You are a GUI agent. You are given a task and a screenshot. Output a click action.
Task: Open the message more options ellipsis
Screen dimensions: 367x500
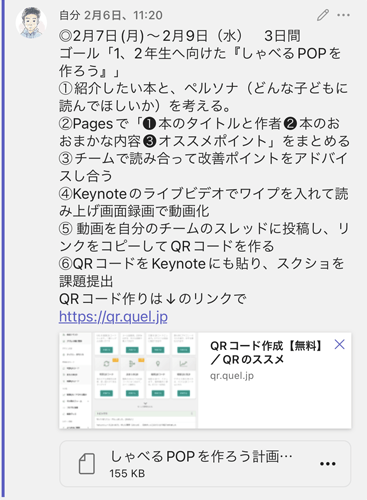click(343, 15)
